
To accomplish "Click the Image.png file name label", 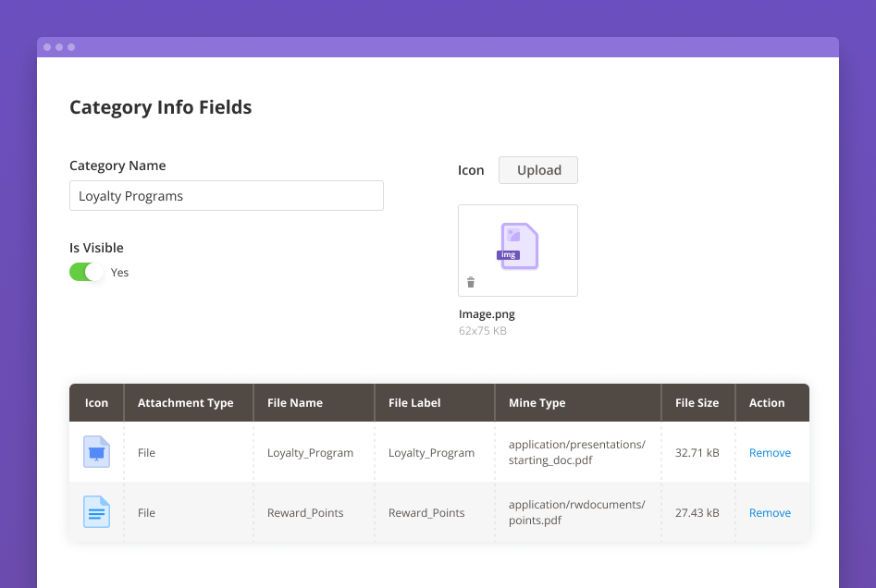I will click(x=487, y=314).
